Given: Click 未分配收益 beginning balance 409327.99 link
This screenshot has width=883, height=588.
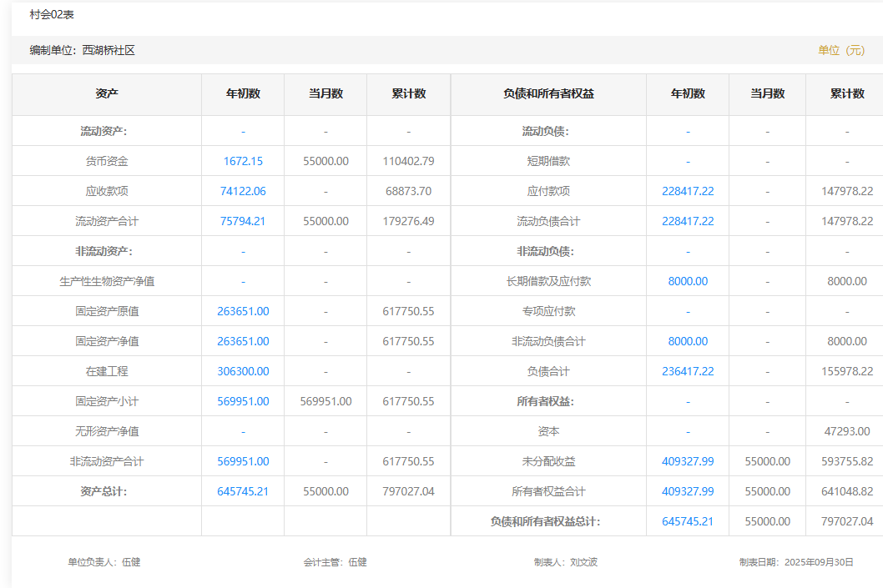Looking at the screenshot, I should click(688, 461).
